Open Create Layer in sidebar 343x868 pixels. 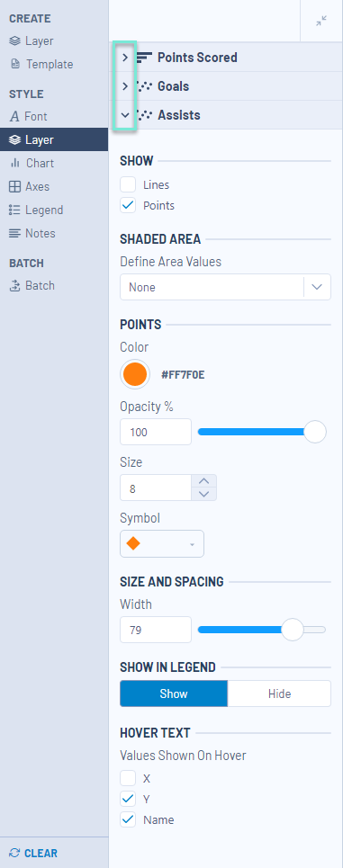tap(32, 41)
